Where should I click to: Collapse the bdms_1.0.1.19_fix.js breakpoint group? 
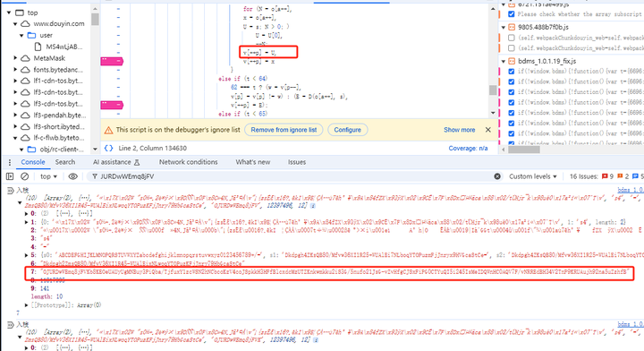coord(503,61)
